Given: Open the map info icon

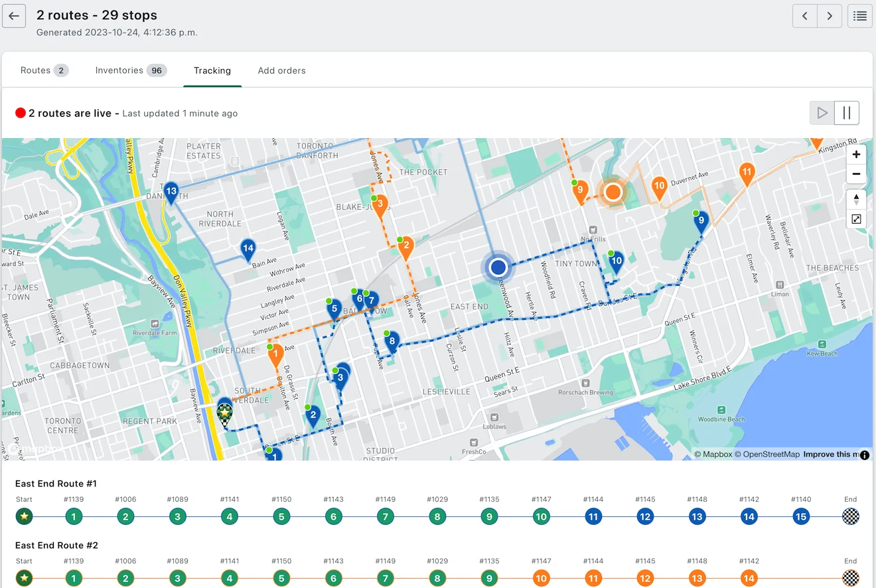Looking at the screenshot, I should point(865,455).
